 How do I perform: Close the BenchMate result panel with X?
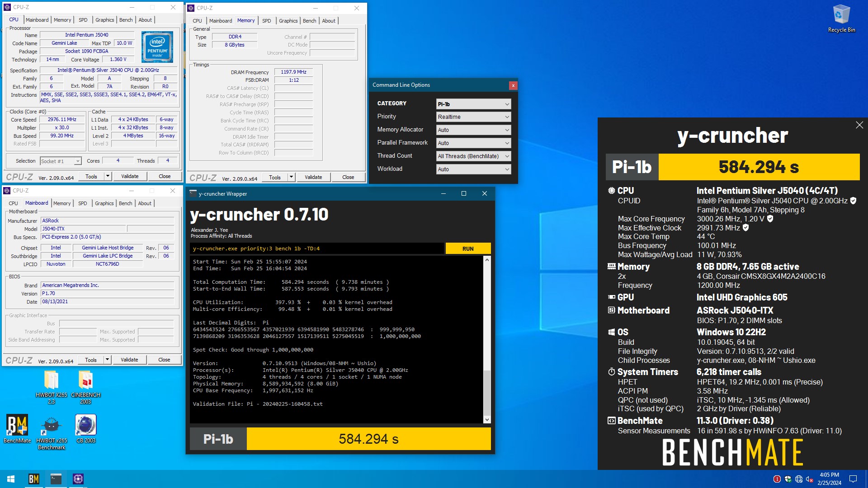coord(859,125)
